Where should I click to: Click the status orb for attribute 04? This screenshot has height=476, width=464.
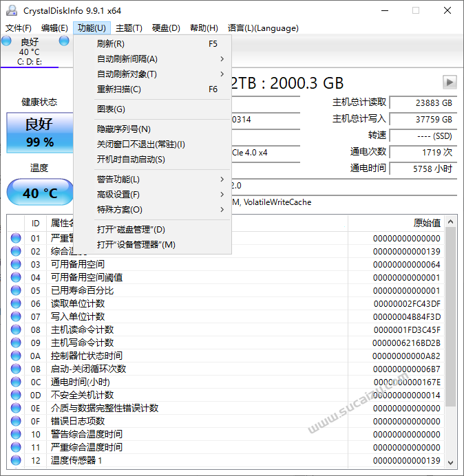click(16, 277)
